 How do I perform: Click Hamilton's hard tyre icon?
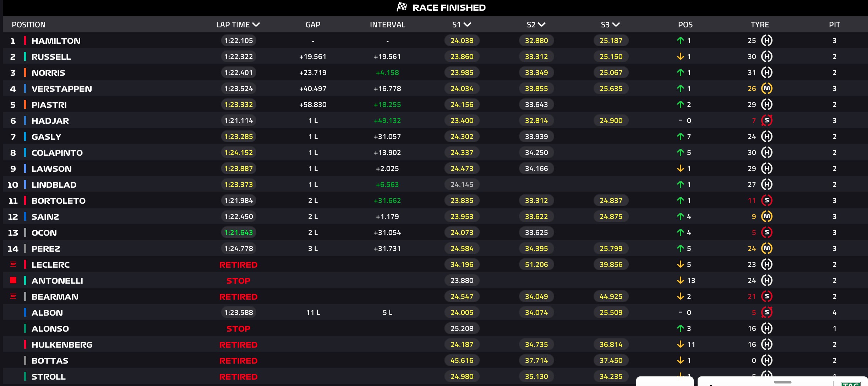click(x=767, y=41)
